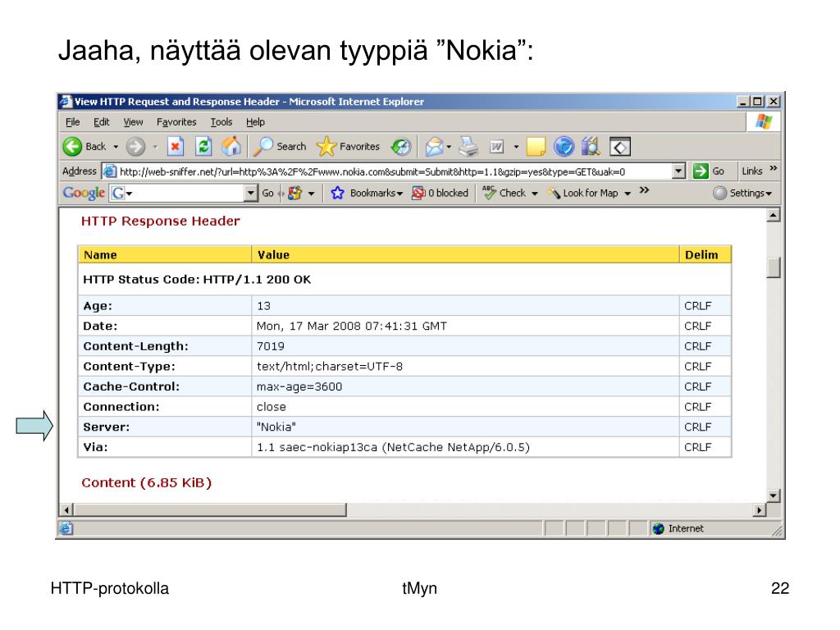Open Forward button history dropdown arrow
840x630 pixels.
coord(155,147)
